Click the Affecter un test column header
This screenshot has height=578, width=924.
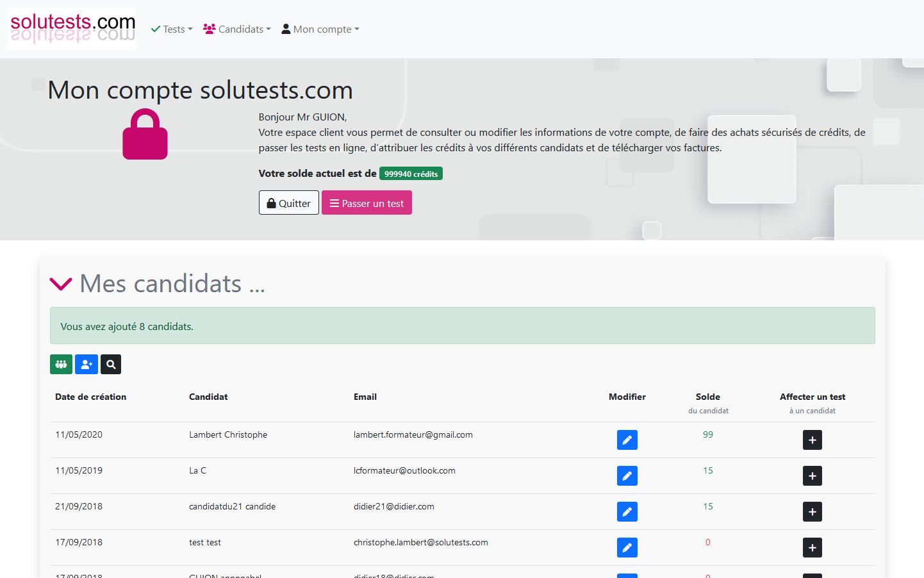pos(813,397)
